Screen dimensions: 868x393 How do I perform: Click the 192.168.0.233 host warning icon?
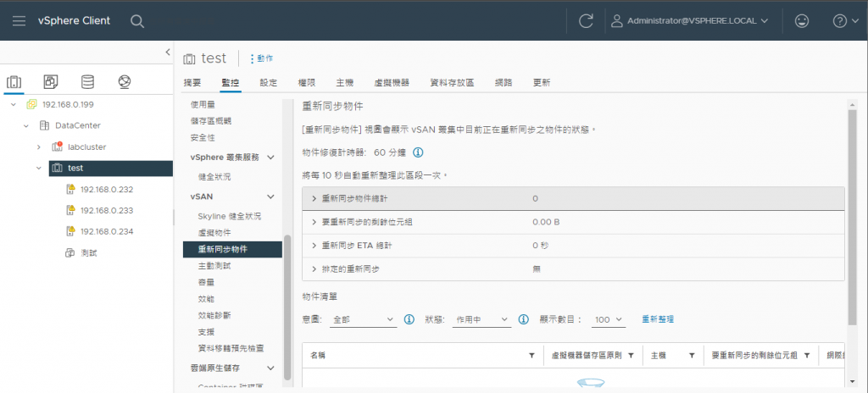tap(70, 210)
